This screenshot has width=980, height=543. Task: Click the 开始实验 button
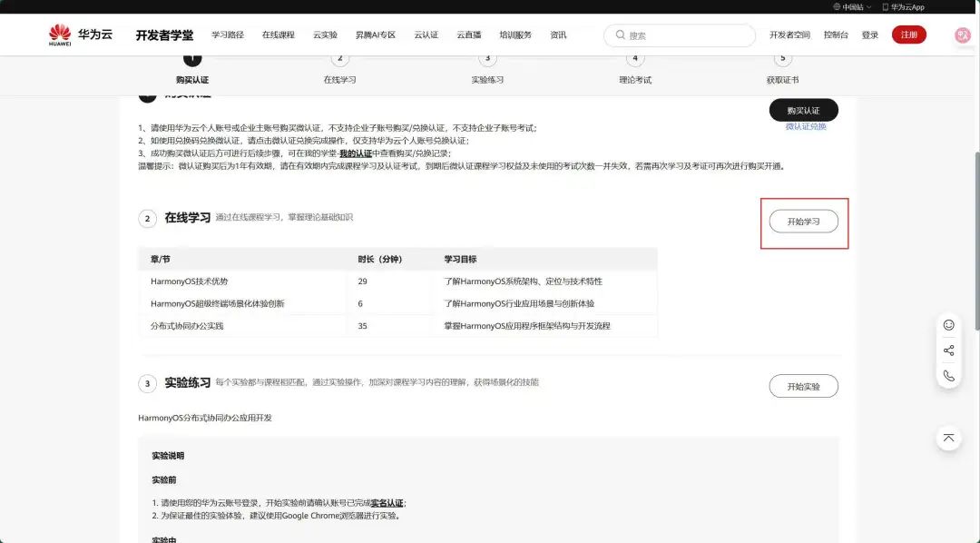[804, 387]
